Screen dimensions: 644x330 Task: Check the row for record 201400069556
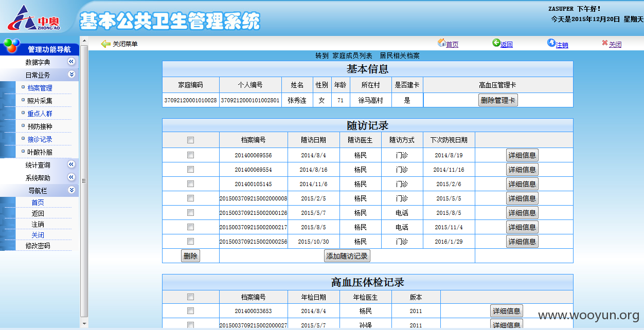[191, 155]
